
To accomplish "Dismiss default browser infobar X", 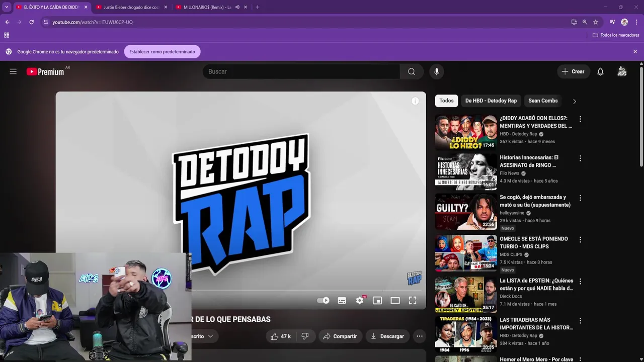I will click(635, 52).
